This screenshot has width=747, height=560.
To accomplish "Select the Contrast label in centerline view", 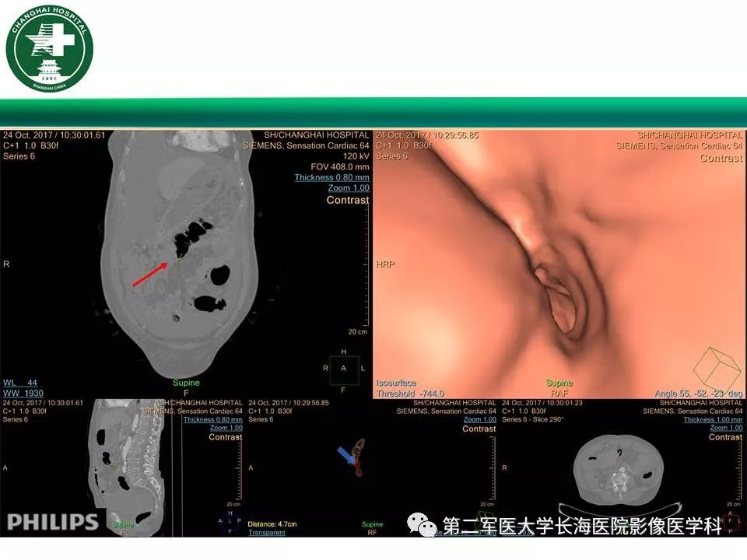I will tap(479, 429).
